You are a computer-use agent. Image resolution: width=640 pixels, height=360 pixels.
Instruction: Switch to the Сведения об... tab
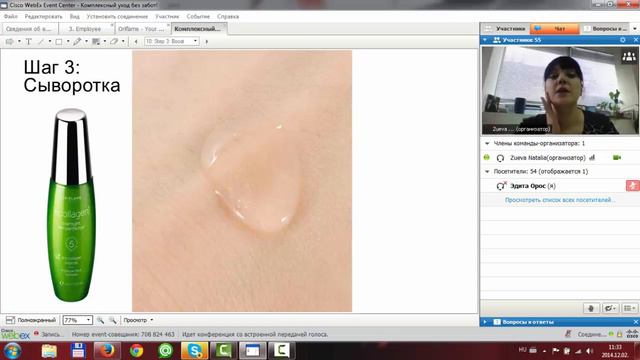click(30, 29)
